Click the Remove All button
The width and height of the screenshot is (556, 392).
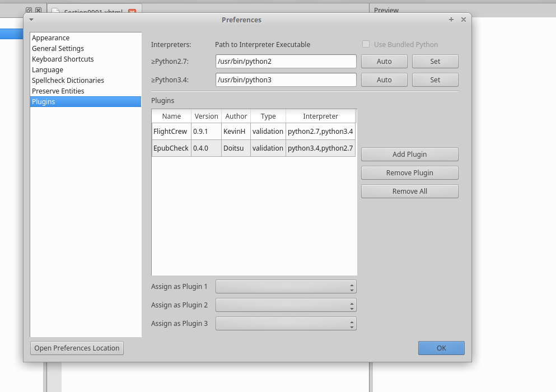tap(409, 191)
